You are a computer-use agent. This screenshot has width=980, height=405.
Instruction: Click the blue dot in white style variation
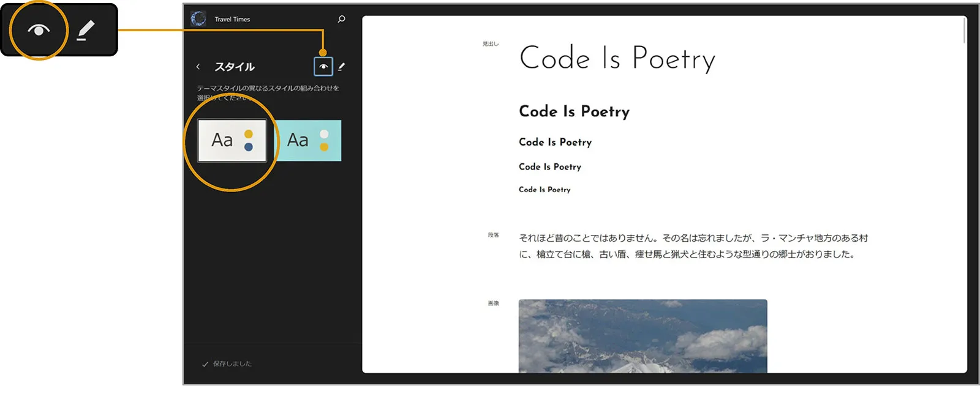tap(248, 147)
